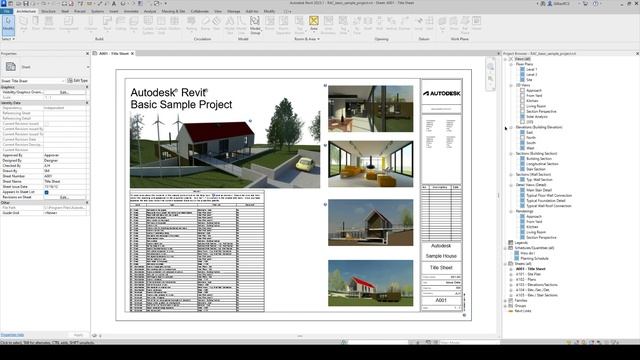
Task: Activate the Railing tool
Action: (191, 24)
